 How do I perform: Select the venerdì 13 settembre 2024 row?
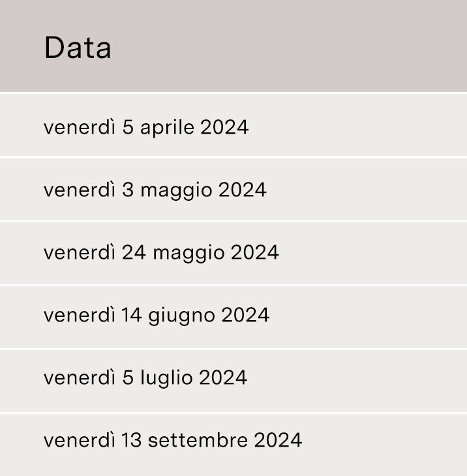pyautogui.click(x=233, y=445)
